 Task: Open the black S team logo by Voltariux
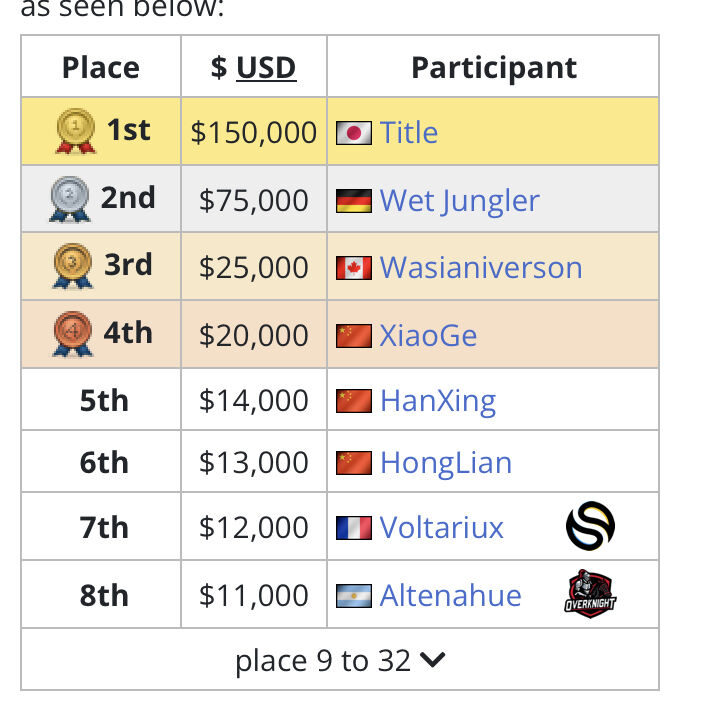click(x=590, y=526)
